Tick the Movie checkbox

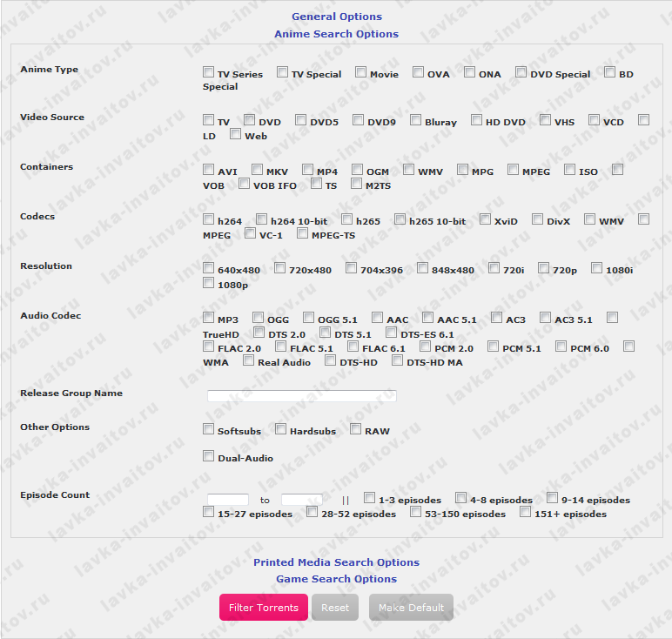point(361,71)
